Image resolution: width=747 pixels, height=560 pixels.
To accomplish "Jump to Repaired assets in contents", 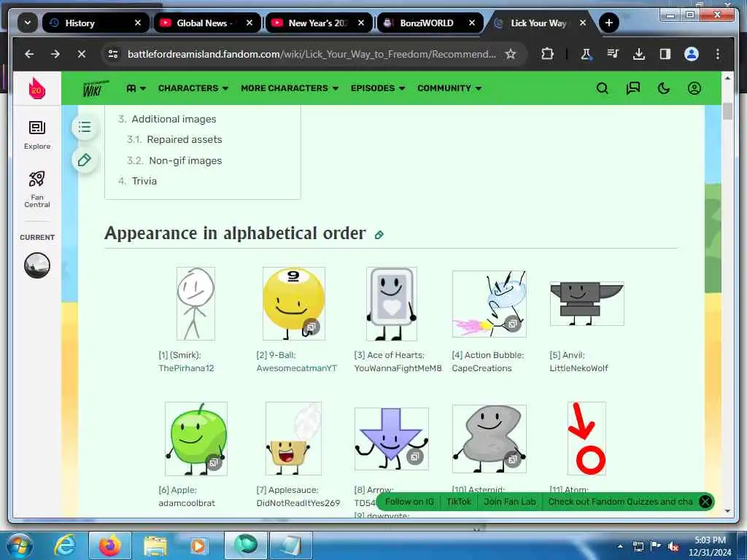I will tap(185, 139).
